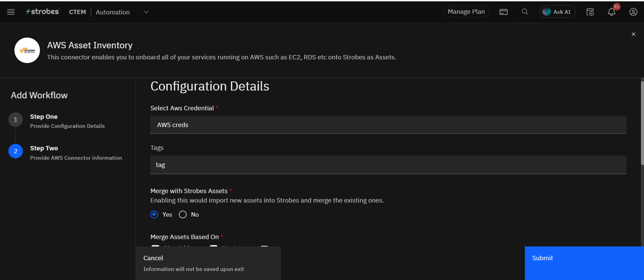The width and height of the screenshot is (644, 280).
Task: Open the Ask AI assistant
Action: click(557, 12)
